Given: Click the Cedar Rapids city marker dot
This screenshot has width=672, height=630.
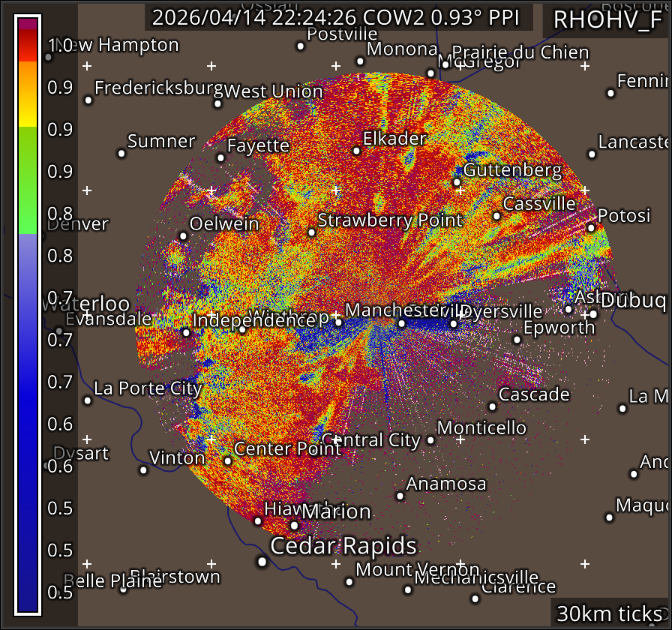Looking at the screenshot, I should (x=262, y=561).
